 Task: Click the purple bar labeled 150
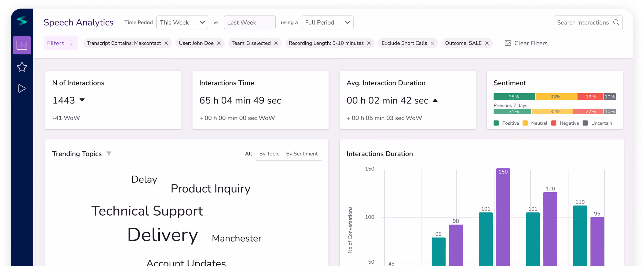tap(503, 217)
